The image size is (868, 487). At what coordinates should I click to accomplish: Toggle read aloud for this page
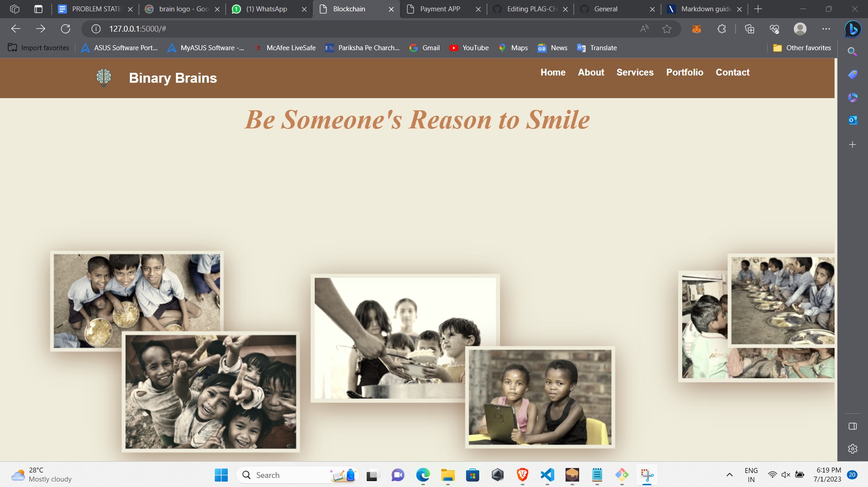click(x=644, y=28)
